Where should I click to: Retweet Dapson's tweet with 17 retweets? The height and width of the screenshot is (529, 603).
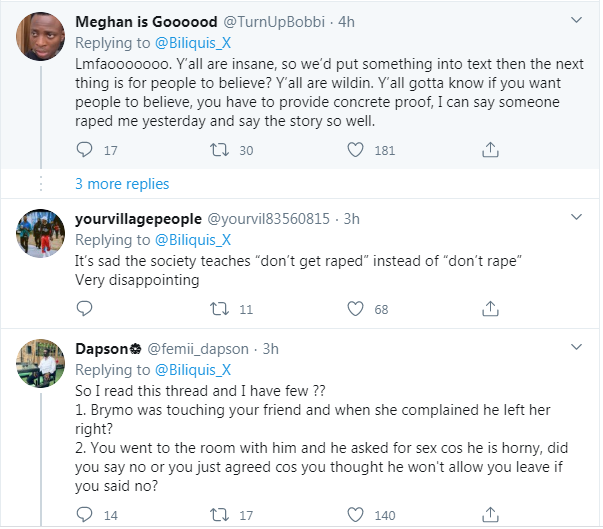[x=219, y=514]
